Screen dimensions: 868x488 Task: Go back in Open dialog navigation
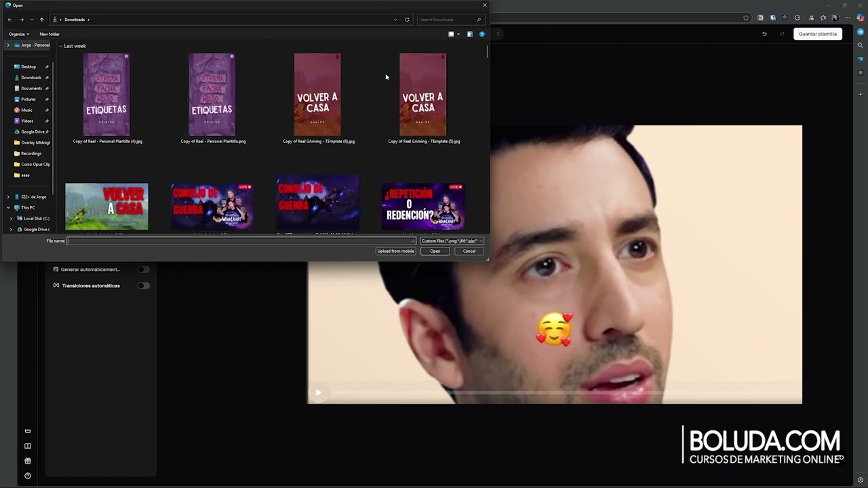[9, 20]
